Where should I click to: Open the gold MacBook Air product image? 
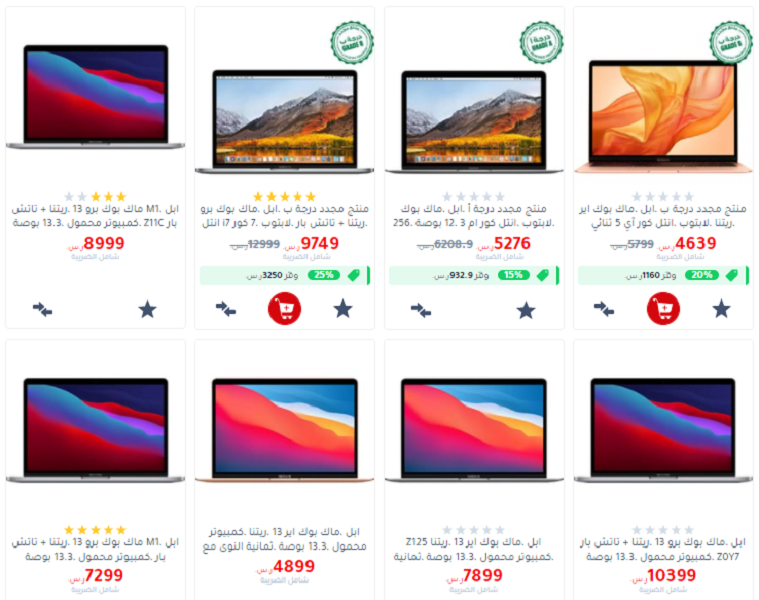[x=663, y=116]
